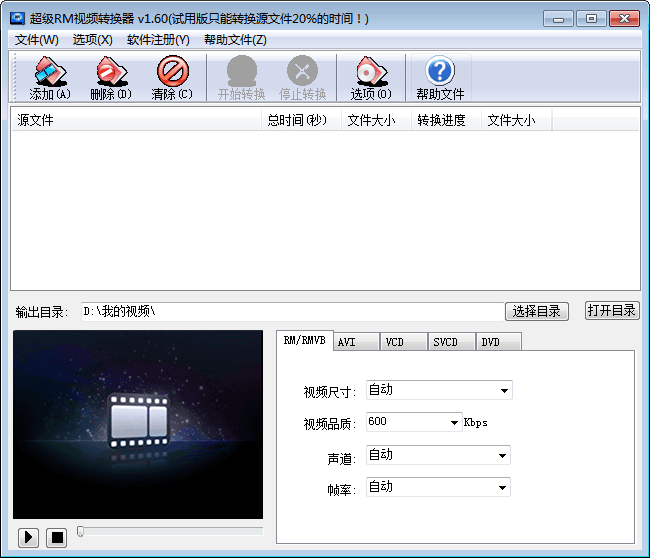The image size is (650, 558).
Task: Switch to the DVD tab
Action: 499,342
